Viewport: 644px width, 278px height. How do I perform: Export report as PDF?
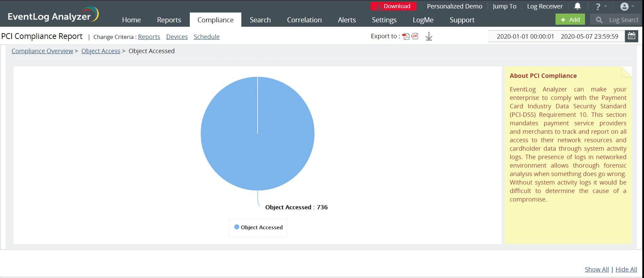click(x=406, y=36)
